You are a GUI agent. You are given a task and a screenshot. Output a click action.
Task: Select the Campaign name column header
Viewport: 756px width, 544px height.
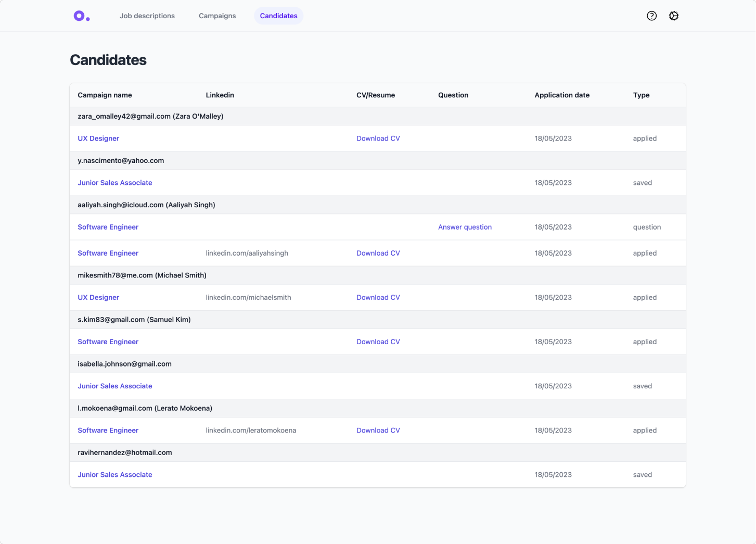point(105,95)
